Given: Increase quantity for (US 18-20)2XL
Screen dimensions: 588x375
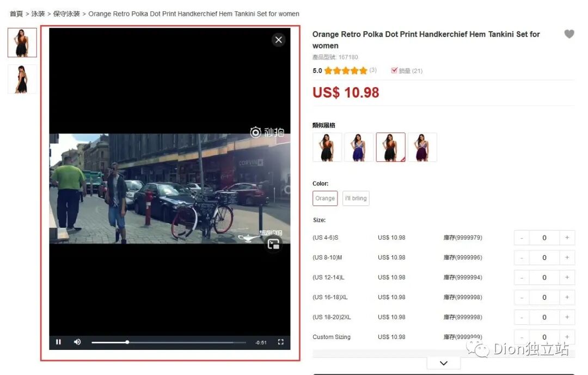Looking at the screenshot, I should [x=567, y=317].
